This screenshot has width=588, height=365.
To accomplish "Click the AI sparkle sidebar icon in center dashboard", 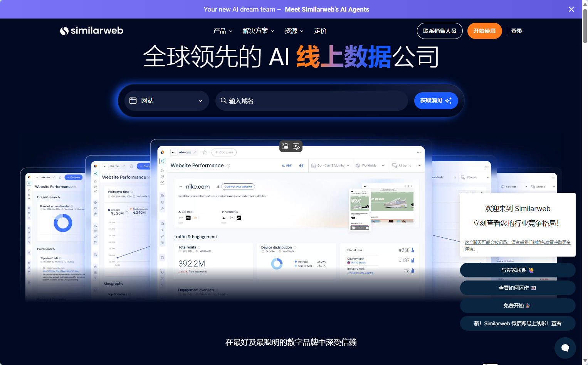I will [x=162, y=161].
